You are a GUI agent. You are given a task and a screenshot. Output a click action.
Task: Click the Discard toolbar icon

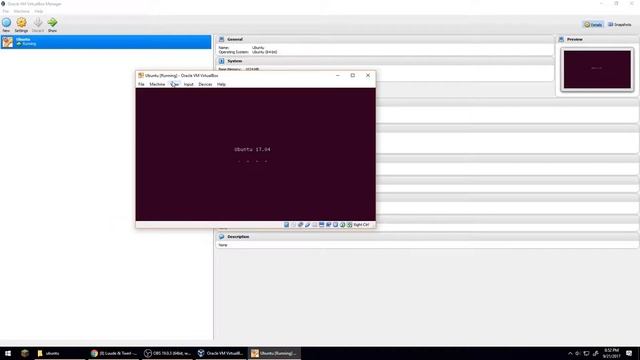pos(38,24)
